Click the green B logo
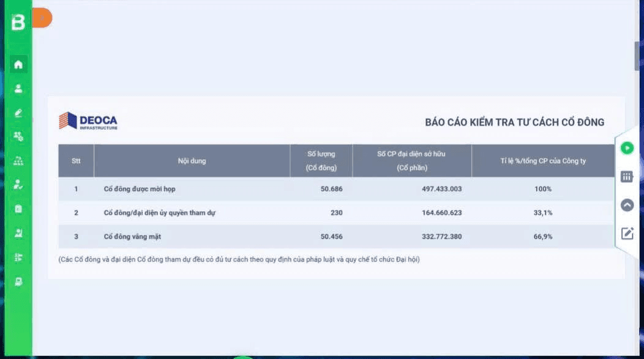This screenshot has height=359, width=644. [18, 23]
